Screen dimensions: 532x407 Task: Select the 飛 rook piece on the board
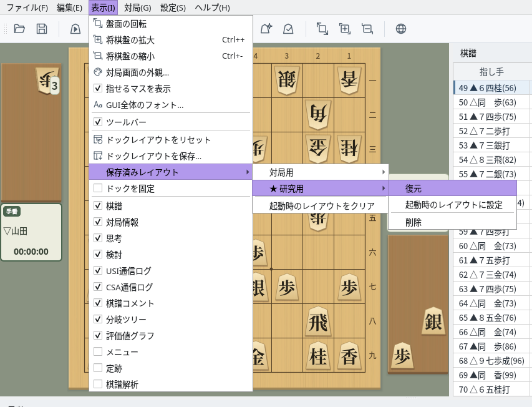point(318,321)
